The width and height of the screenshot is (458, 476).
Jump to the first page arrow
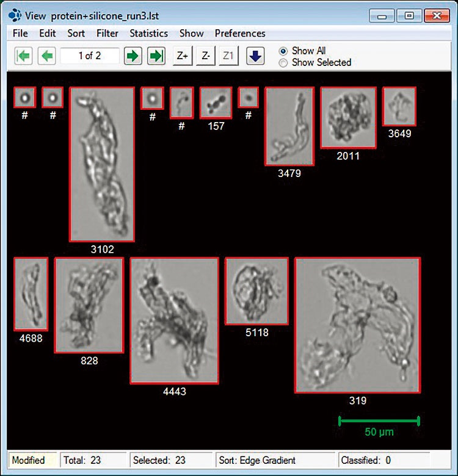pos(23,56)
